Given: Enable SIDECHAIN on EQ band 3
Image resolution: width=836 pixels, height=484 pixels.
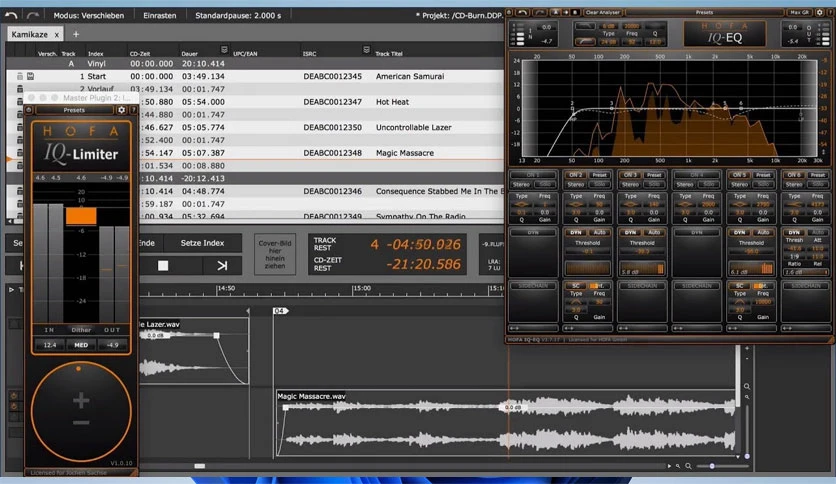Looking at the screenshot, I should 642,286.
